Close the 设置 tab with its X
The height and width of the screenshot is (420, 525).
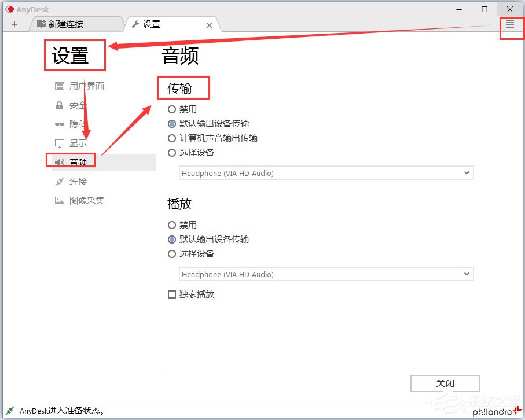(x=209, y=25)
